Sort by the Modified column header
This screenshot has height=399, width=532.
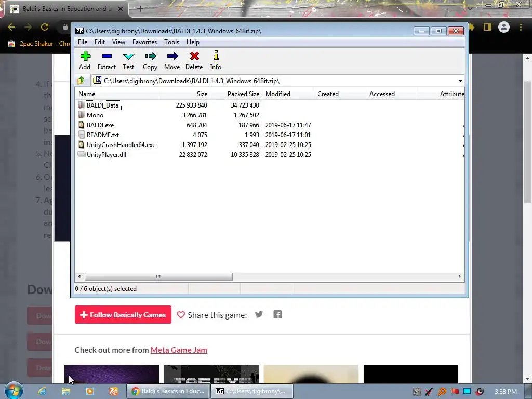(288, 94)
